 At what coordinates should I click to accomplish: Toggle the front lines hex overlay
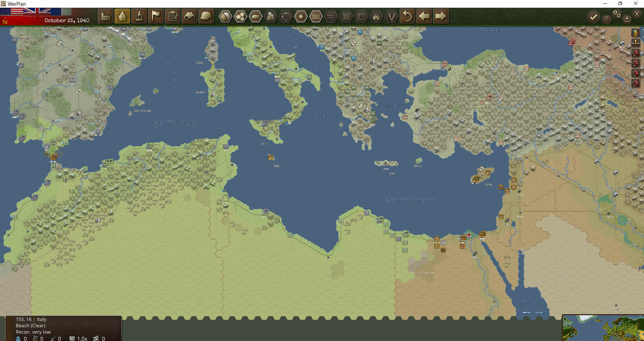point(331,16)
